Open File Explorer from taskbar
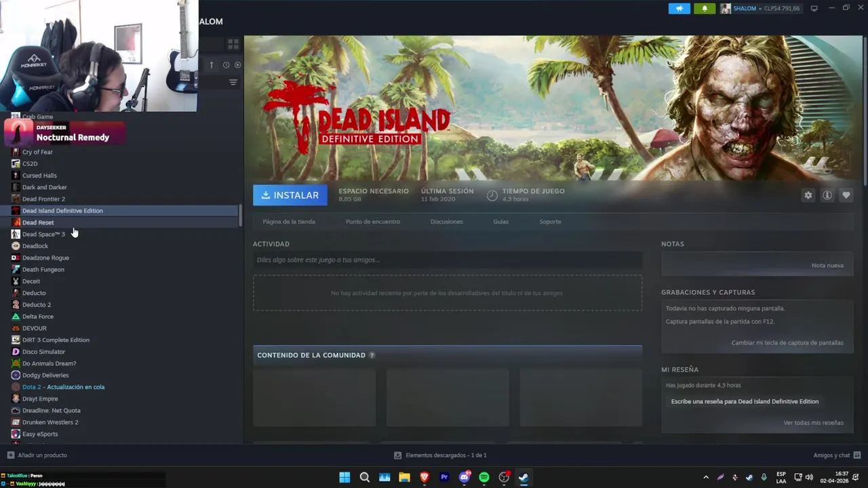This screenshot has height=488, width=868. point(404,477)
